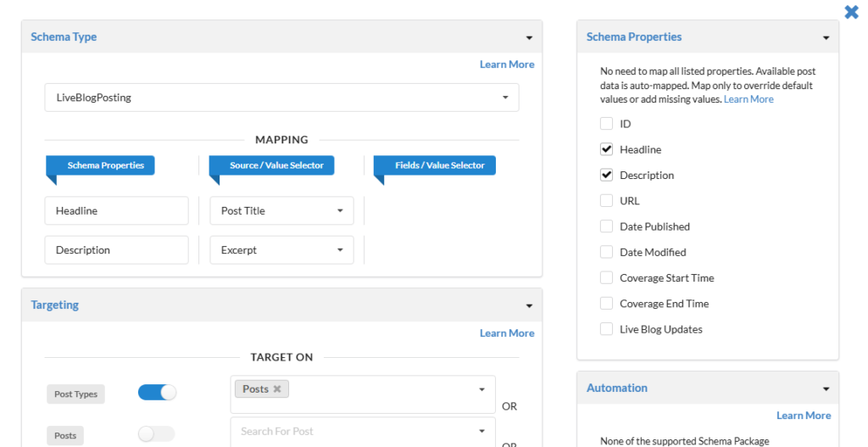
Task: Enable the Posts targeting toggle
Action: coord(157,434)
